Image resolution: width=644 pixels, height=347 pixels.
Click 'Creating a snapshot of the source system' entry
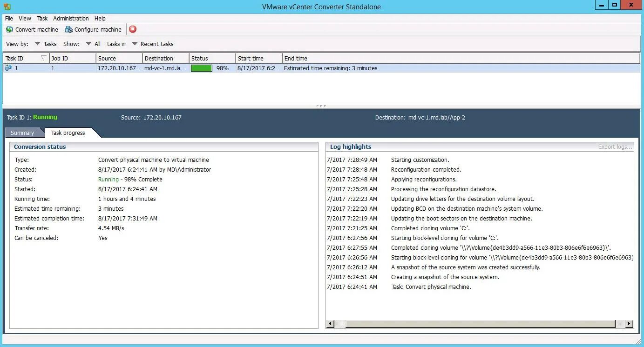(x=445, y=277)
